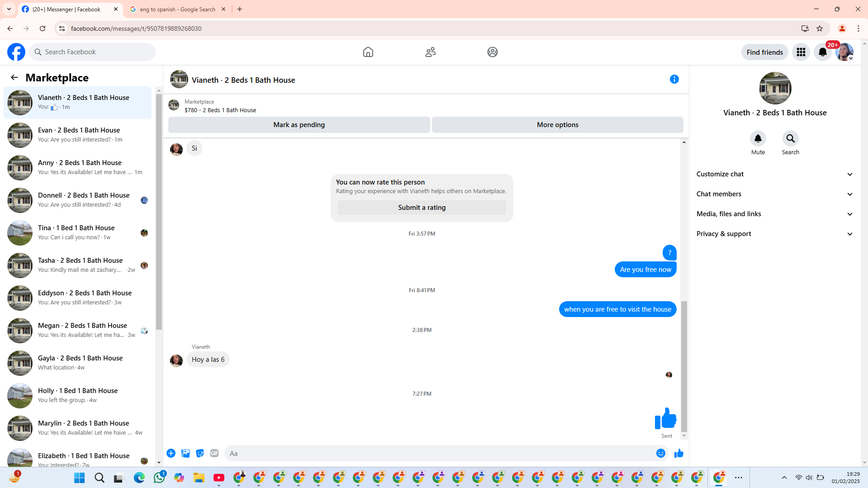
Task: Open chat with Megan
Action: tap(78, 330)
